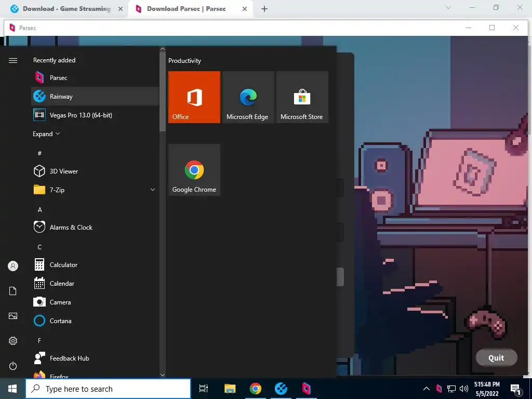Click the Recently added heading
This screenshot has height=399, width=532.
pyautogui.click(x=54, y=60)
